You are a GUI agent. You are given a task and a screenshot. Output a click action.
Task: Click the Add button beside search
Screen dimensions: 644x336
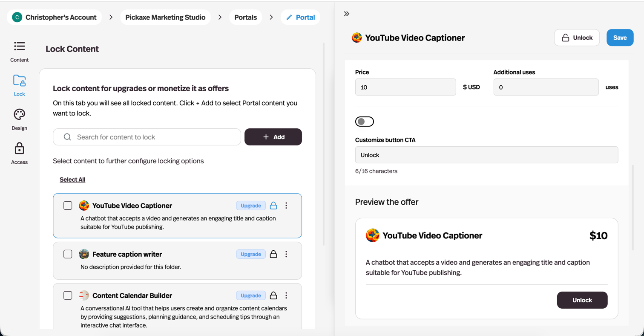pyautogui.click(x=273, y=137)
